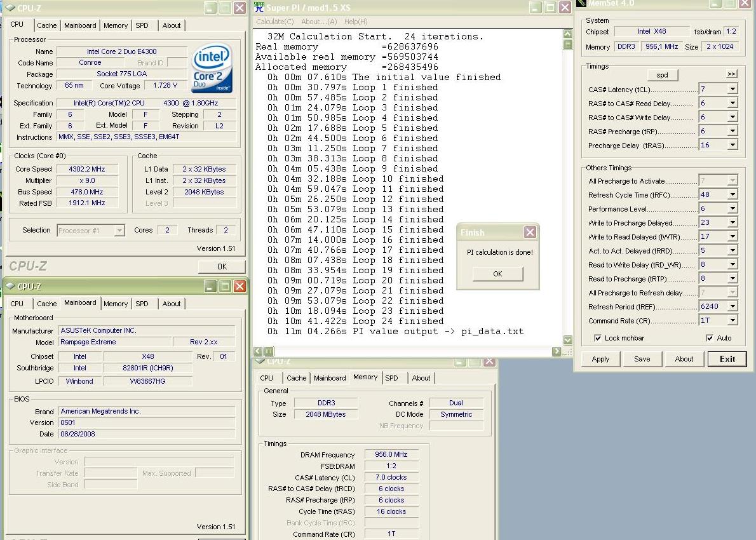This screenshot has width=756, height=540.
Task: Open the Act. to Act. Delayed (tRRD) dropdown
Action: (x=732, y=251)
